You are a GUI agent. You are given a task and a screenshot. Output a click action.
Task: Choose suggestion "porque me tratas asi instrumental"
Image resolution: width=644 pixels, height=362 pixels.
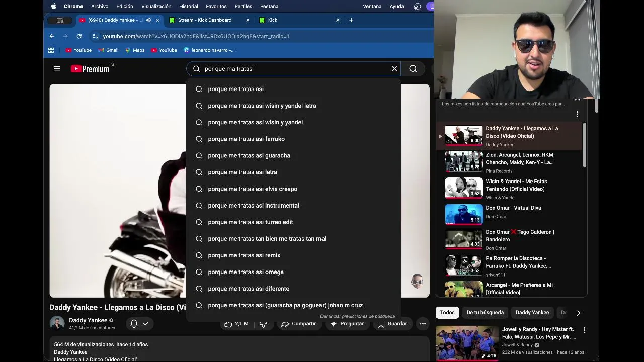[x=293, y=205]
